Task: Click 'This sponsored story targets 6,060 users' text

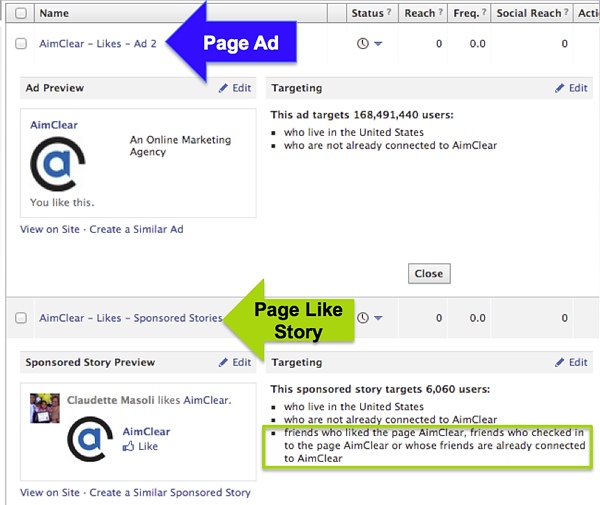Action: 380,389
